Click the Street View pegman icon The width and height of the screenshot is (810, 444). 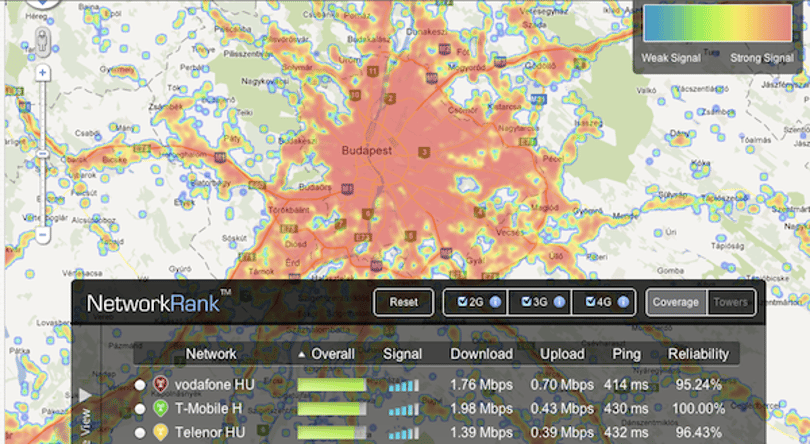42,41
